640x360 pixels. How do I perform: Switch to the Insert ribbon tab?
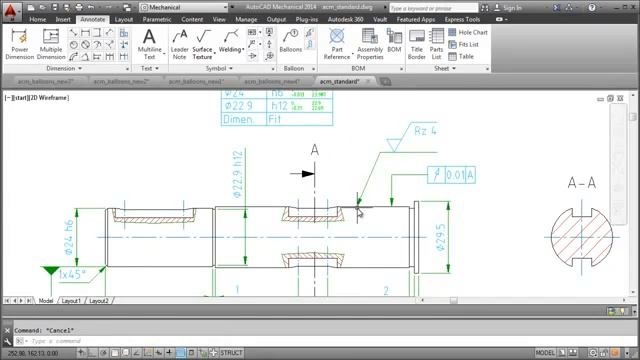63,19
